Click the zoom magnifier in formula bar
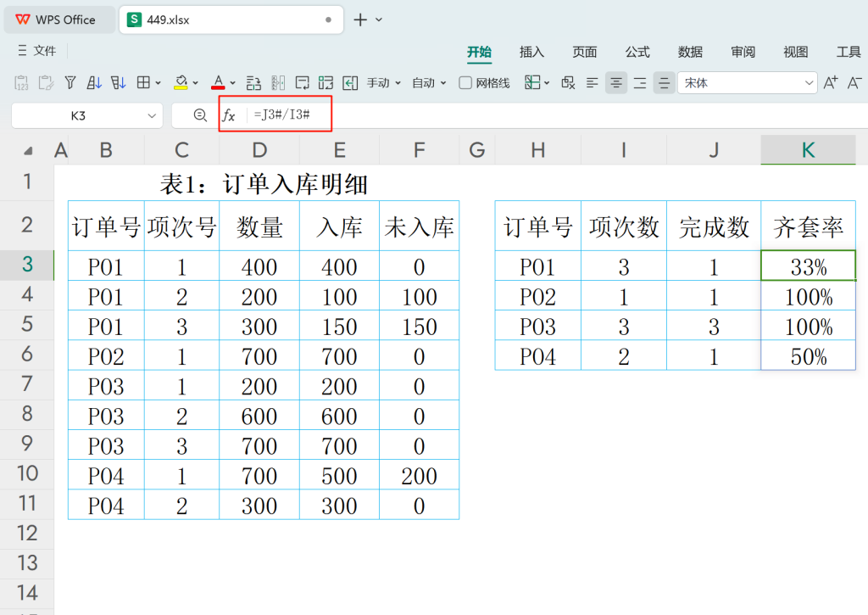This screenshot has width=868, height=615. click(x=200, y=115)
